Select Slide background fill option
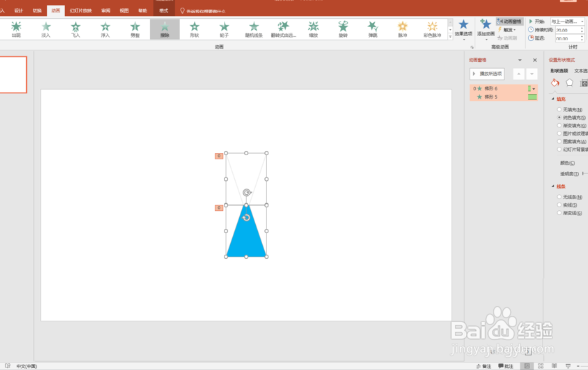 pos(559,149)
